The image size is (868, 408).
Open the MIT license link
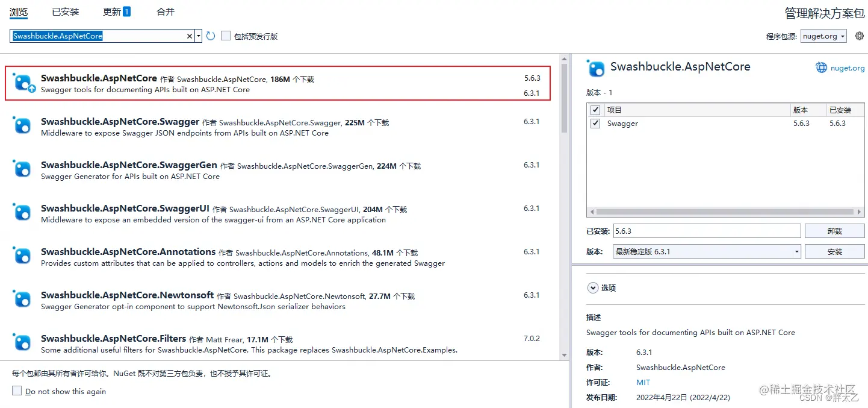[643, 383]
